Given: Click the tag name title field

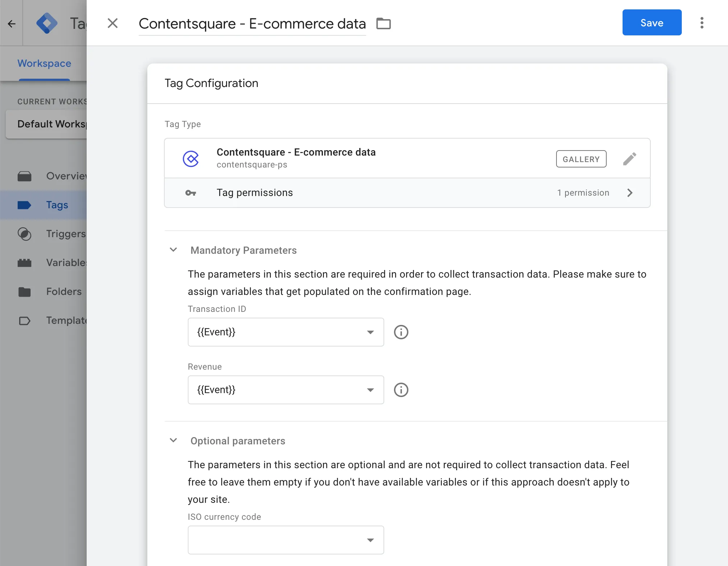Looking at the screenshot, I should pos(252,24).
